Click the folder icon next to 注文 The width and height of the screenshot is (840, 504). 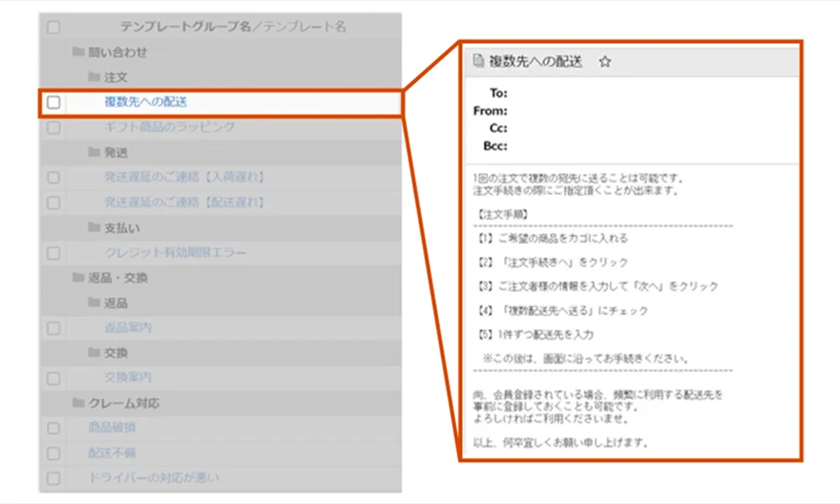pyautogui.click(x=94, y=76)
